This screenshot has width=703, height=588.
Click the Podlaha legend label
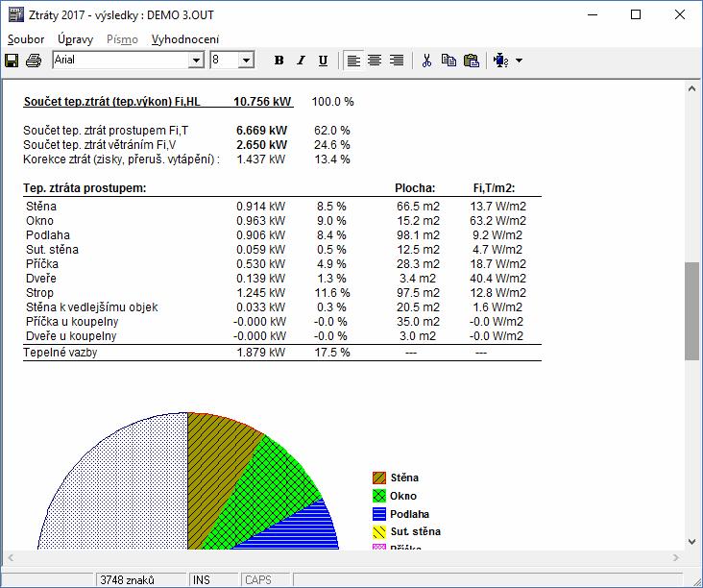(409, 514)
